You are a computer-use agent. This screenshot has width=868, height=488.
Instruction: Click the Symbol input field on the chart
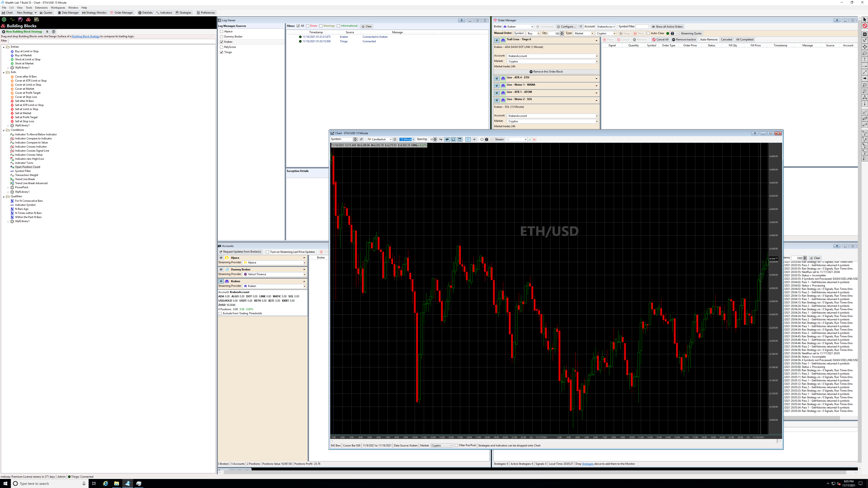point(347,139)
